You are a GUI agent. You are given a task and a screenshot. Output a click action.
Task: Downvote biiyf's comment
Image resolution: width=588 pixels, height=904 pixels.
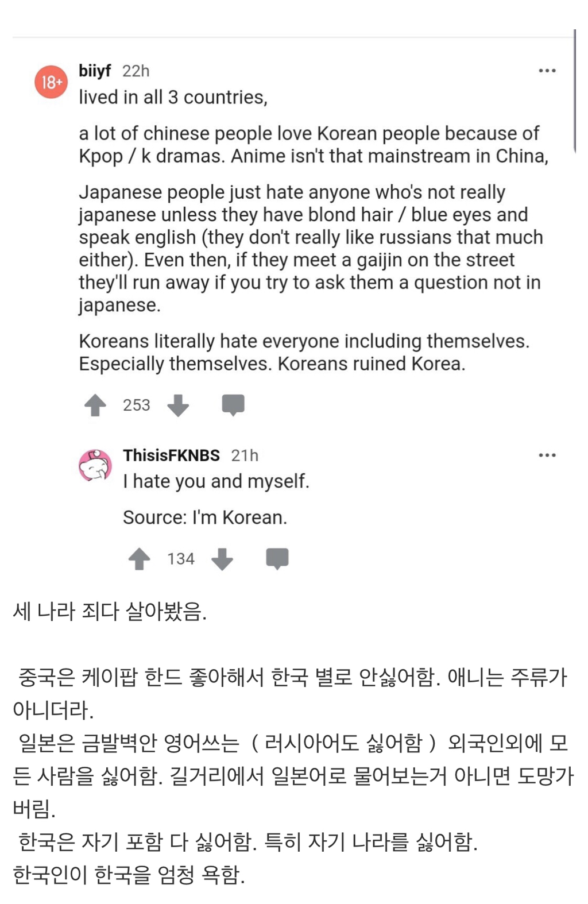[179, 405]
